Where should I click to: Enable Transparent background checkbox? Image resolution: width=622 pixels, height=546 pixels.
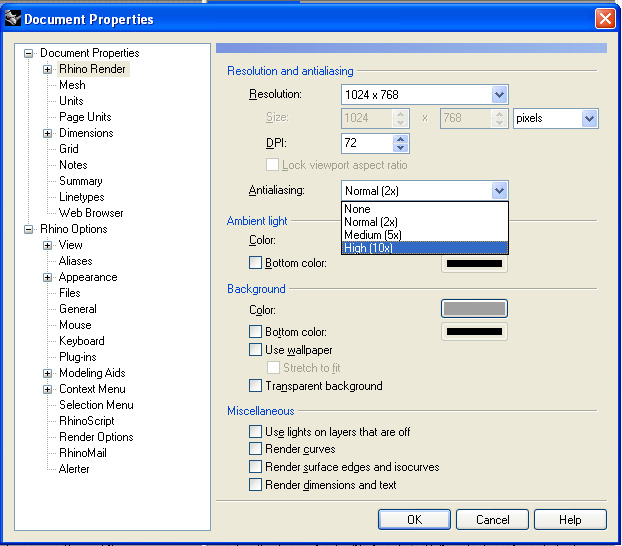coord(255,386)
